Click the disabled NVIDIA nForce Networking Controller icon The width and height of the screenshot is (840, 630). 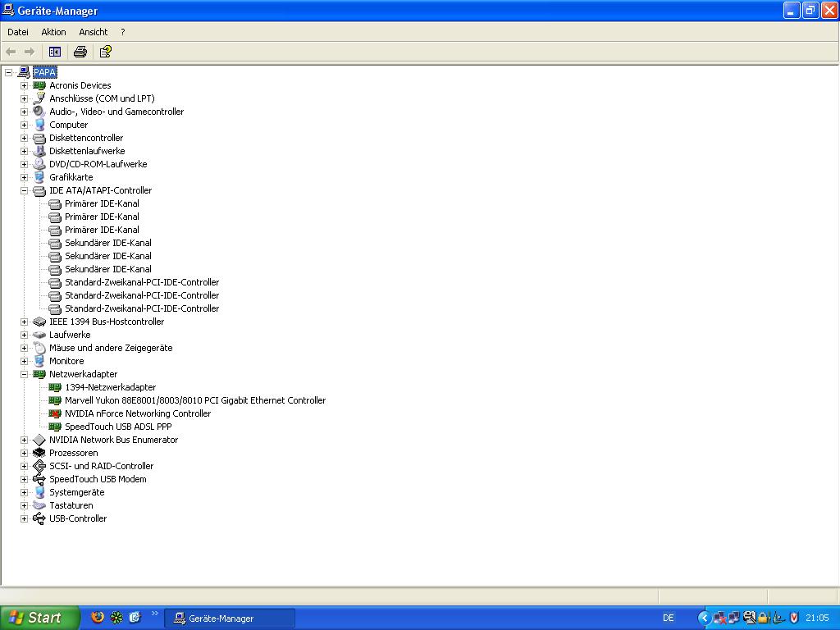[55, 413]
